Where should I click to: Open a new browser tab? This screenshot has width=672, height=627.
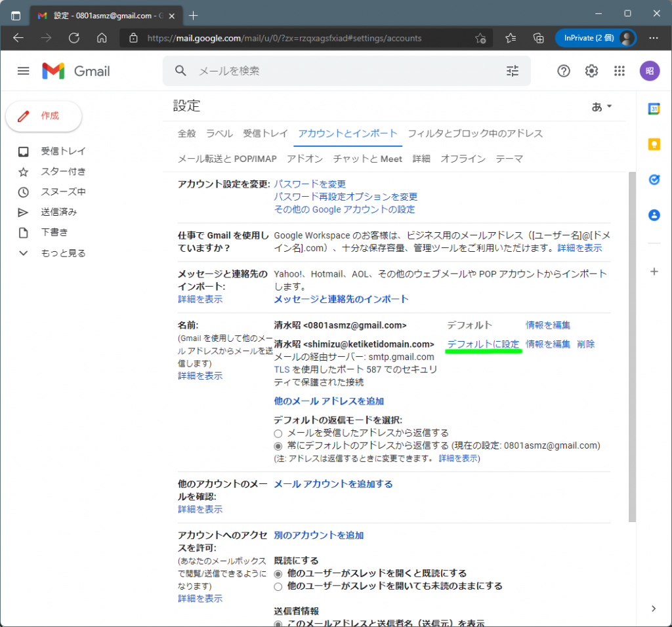[194, 16]
